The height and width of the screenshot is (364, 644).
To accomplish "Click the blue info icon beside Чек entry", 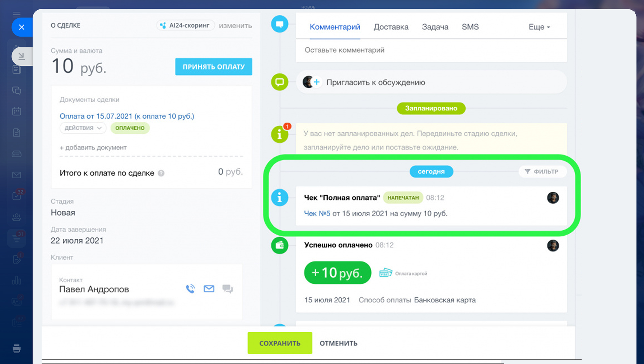I will (279, 197).
